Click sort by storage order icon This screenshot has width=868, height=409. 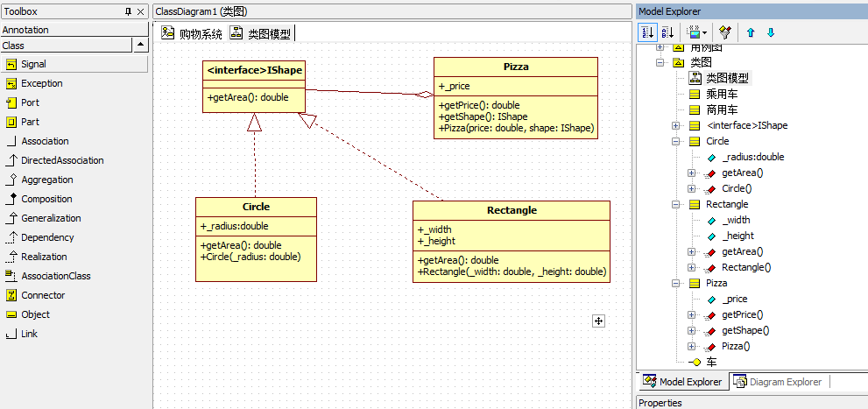tap(647, 32)
